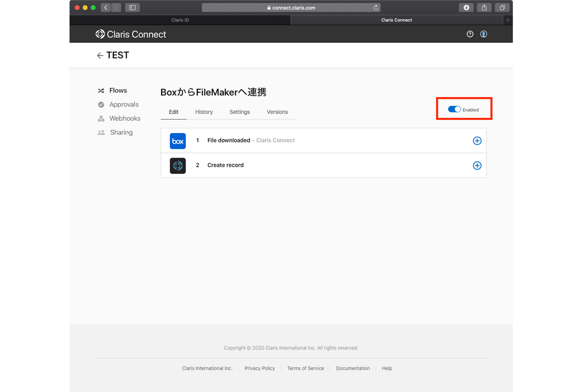Open the help question mark icon

pos(470,34)
